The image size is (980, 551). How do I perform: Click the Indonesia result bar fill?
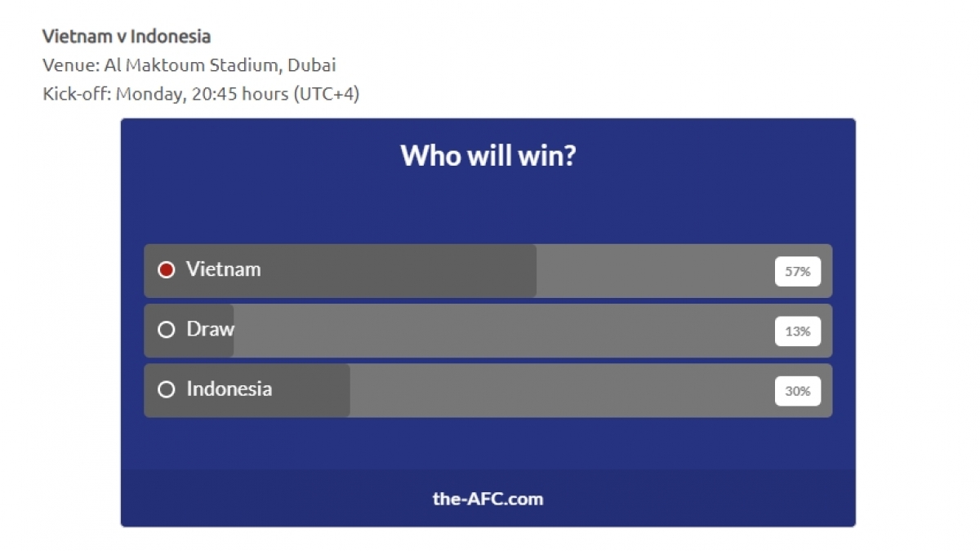[x=247, y=390]
